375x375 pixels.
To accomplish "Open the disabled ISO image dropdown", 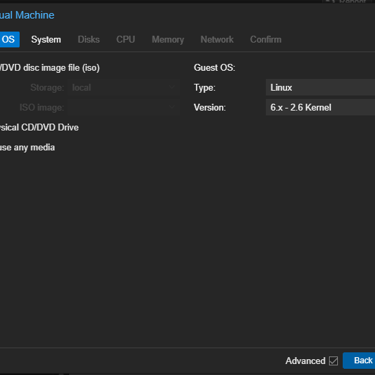I will (124, 107).
